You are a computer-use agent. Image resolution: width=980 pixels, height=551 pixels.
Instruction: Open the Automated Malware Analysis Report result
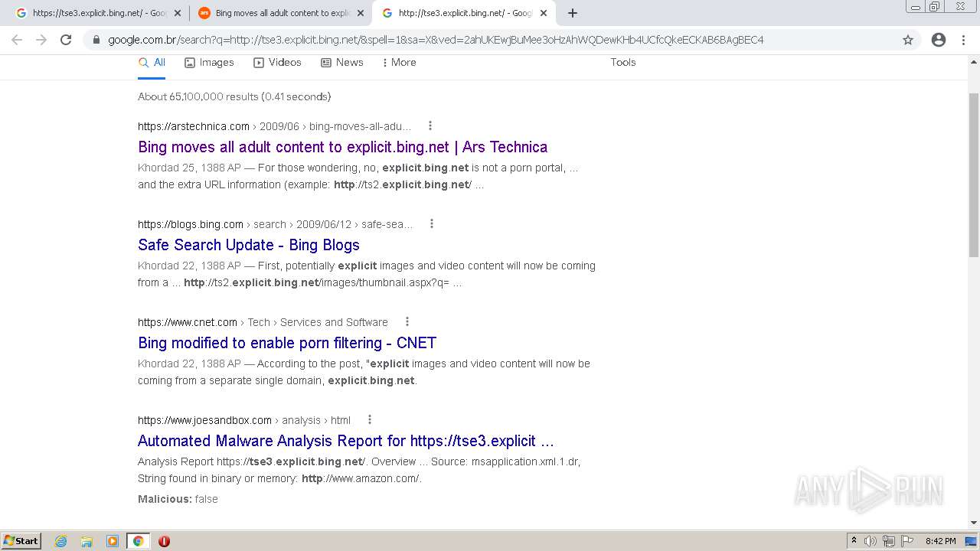345,441
